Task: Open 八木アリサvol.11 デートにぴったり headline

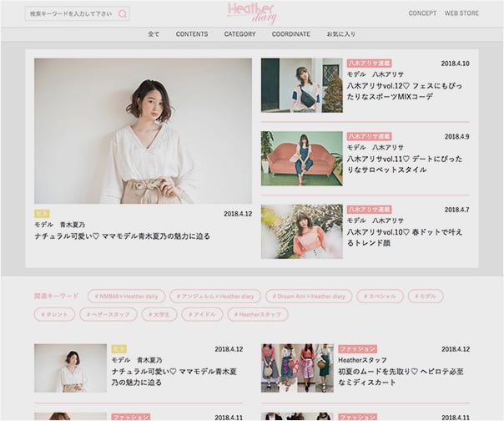Action: pyautogui.click(x=405, y=165)
